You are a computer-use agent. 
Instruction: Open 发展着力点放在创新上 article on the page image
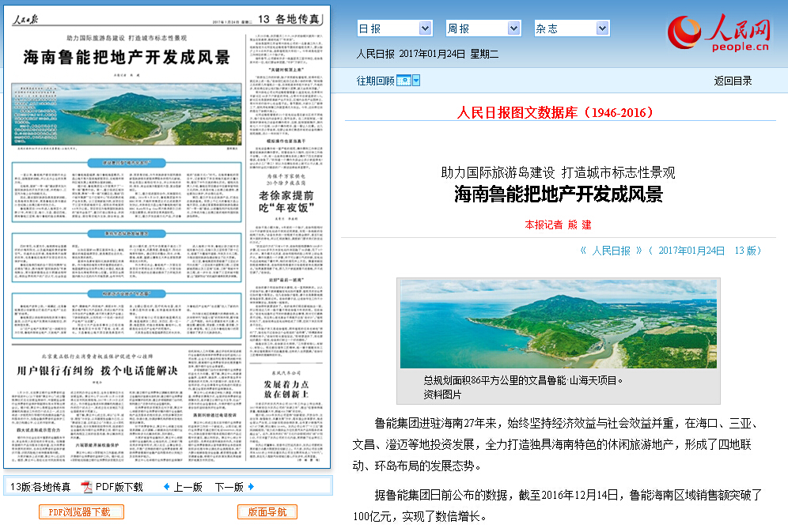click(286, 389)
